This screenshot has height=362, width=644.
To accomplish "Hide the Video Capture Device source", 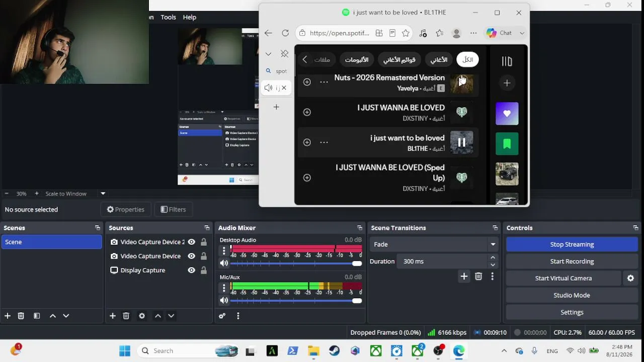I will 191,256.
